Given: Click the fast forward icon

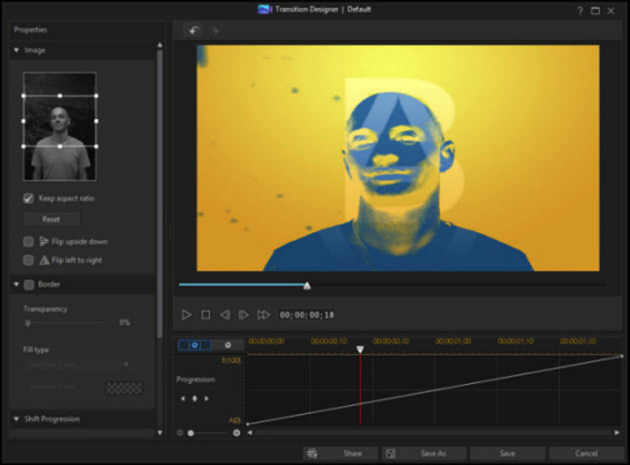Looking at the screenshot, I should pos(264,315).
